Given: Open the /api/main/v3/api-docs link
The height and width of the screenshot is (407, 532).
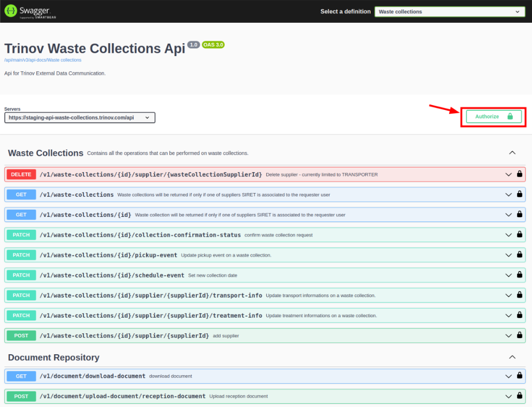Looking at the screenshot, I should [43, 60].
